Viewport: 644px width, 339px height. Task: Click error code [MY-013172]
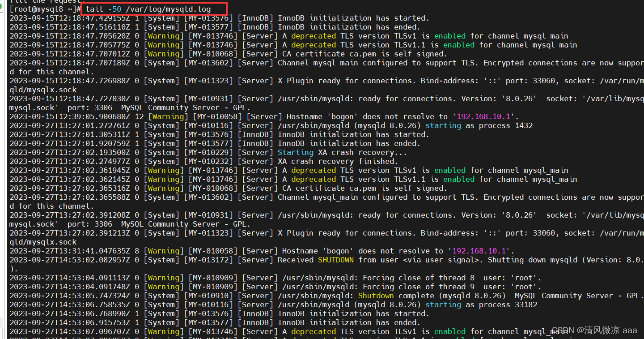point(208,260)
